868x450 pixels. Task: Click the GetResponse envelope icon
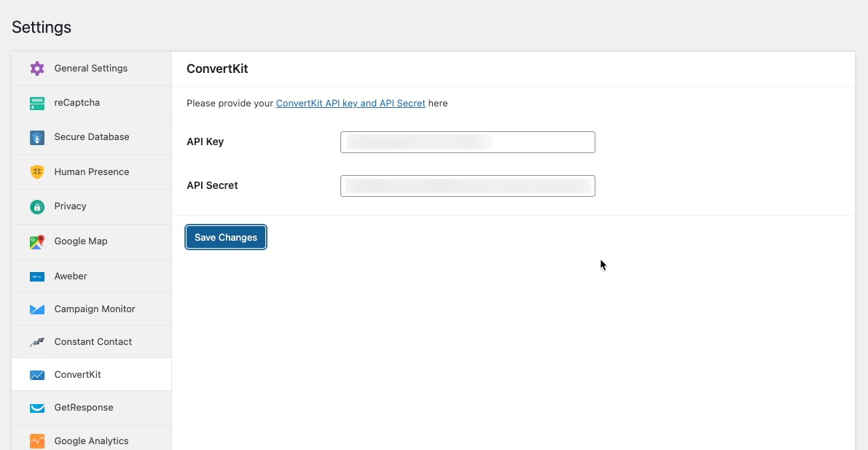[37, 408]
